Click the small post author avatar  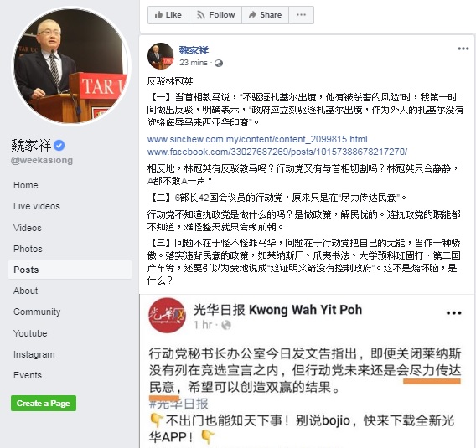[161, 56]
